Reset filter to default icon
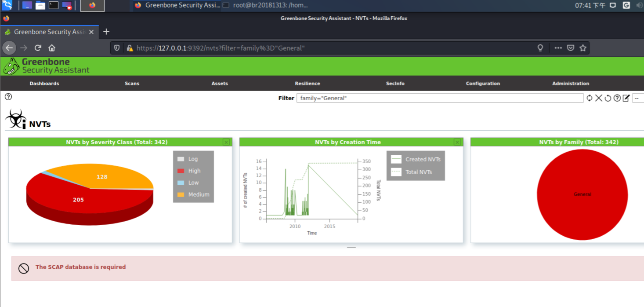 [608, 98]
